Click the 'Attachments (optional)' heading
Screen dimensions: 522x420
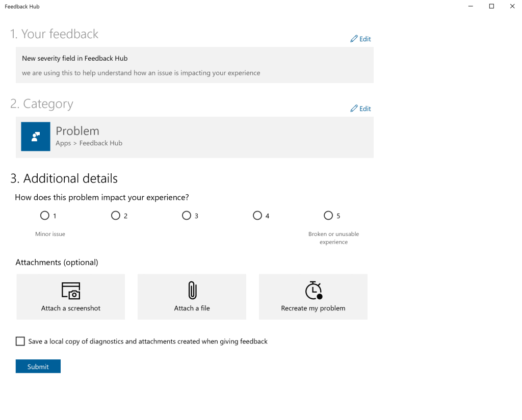(57, 262)
